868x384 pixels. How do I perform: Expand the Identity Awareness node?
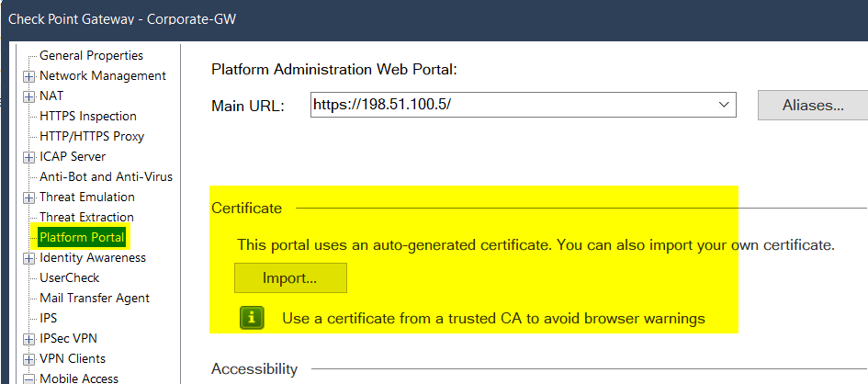(x=28, y=258)
